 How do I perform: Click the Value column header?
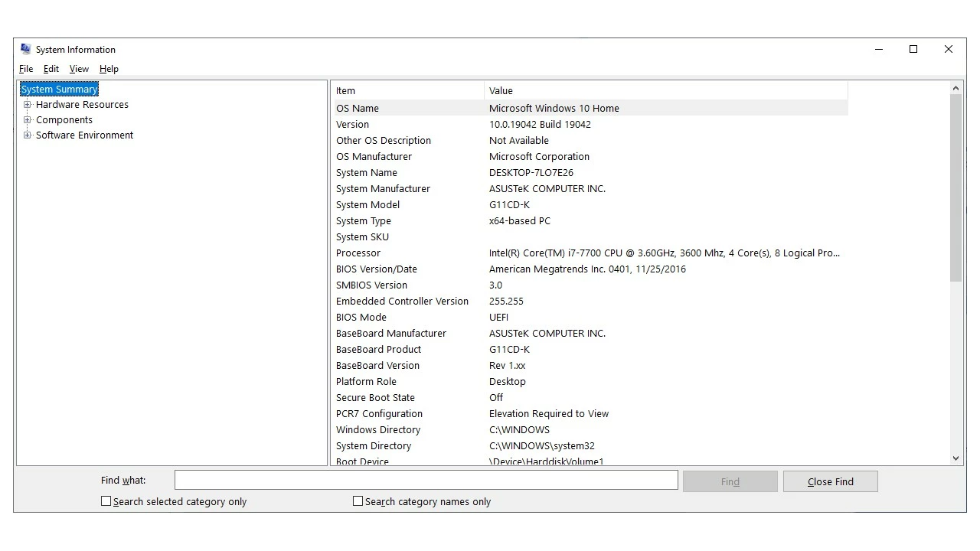click(666, 90)
